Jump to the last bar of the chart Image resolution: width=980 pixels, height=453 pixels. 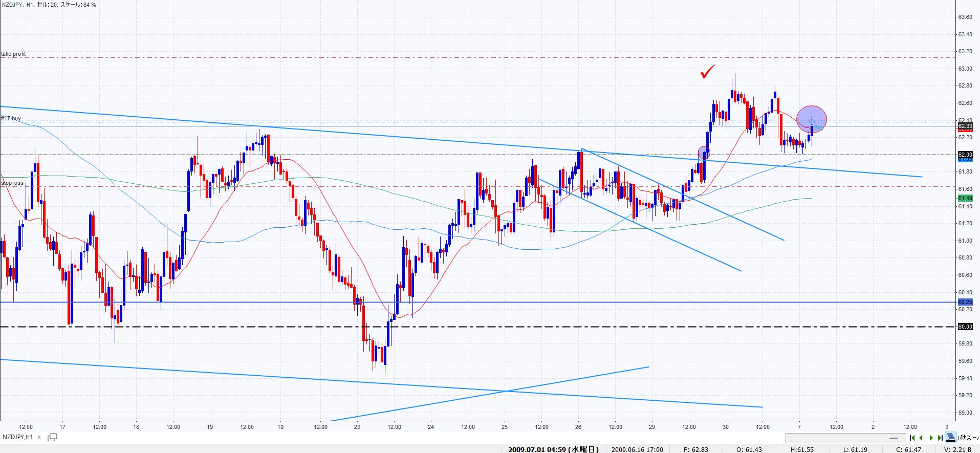pos(940,438)
